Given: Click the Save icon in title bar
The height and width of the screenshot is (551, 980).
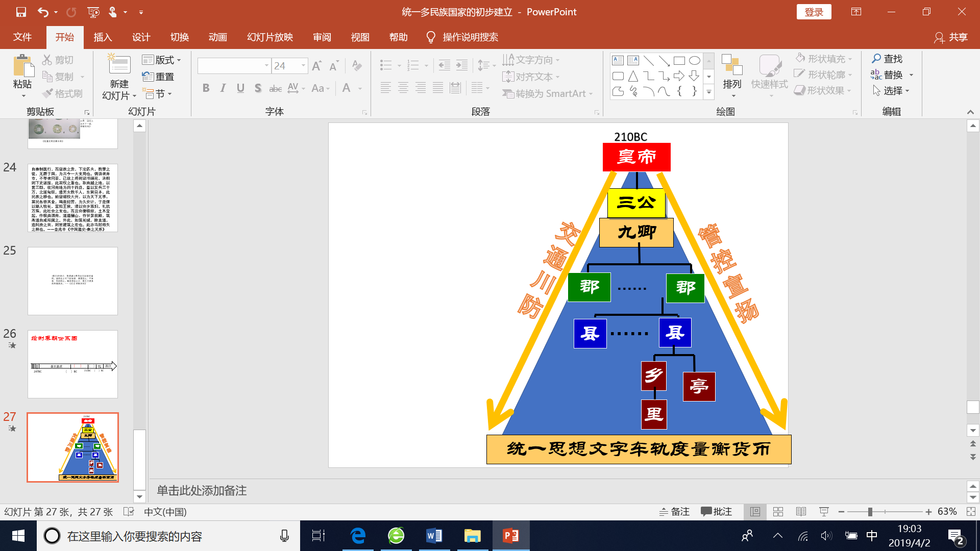Looking at the screenshot, I should click(21, 12).
